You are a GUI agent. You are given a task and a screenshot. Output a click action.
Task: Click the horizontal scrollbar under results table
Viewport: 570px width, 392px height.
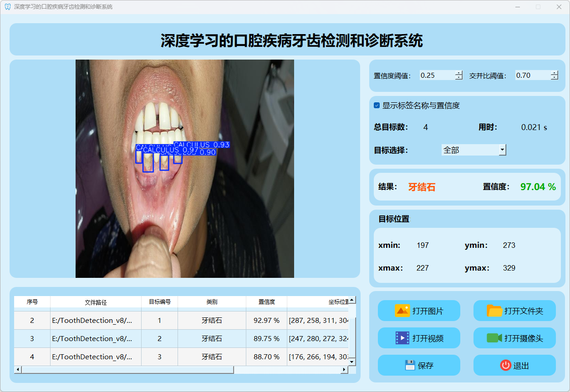(x=127, y=370)
